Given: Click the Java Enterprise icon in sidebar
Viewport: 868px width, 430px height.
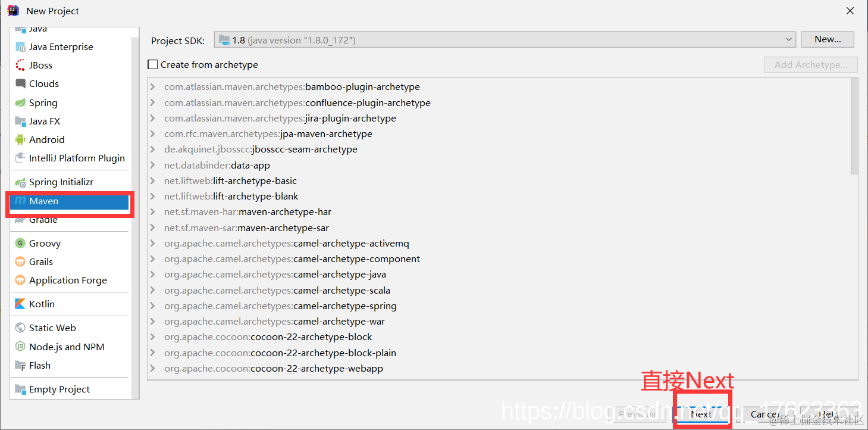Looking at the screenshot, I should pos(20,47).
